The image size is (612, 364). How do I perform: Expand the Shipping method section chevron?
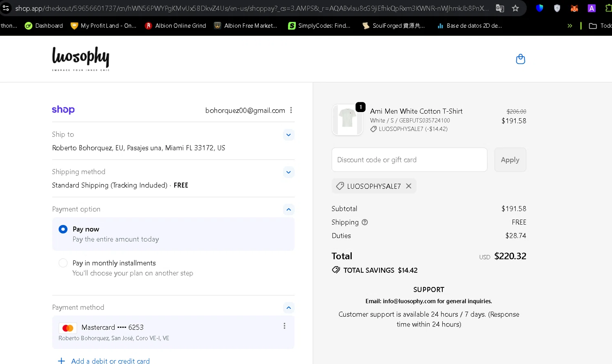pos(288,172)
